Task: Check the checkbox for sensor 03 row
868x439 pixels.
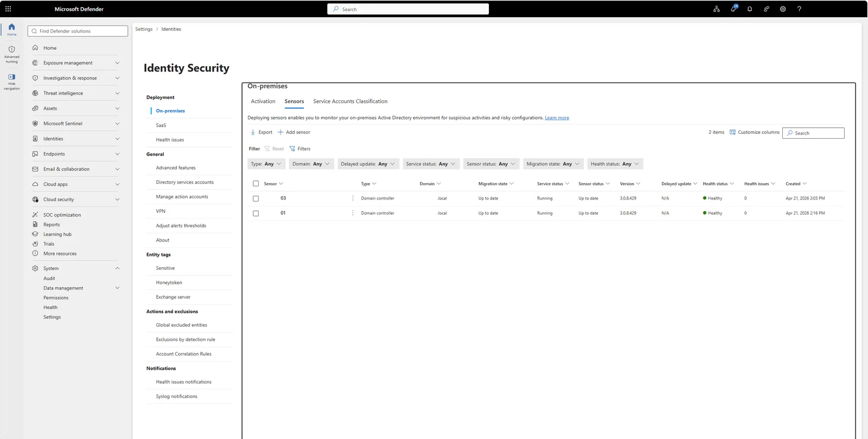Action: pyautogui.click(x=256, y=198)
